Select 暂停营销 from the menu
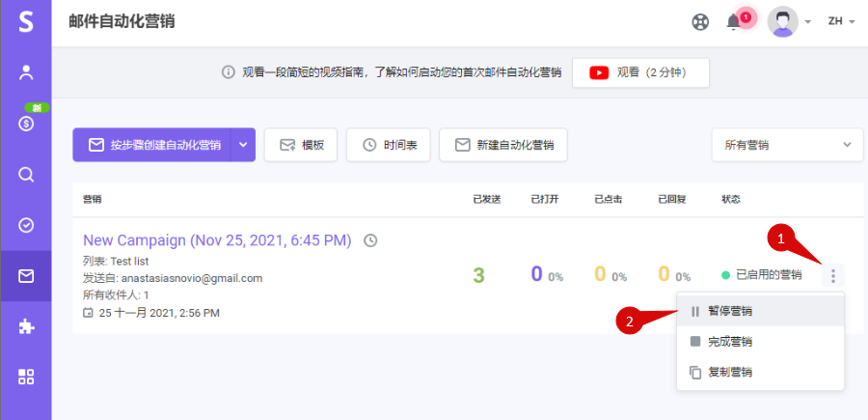868x420 pixels. point(761,312)
